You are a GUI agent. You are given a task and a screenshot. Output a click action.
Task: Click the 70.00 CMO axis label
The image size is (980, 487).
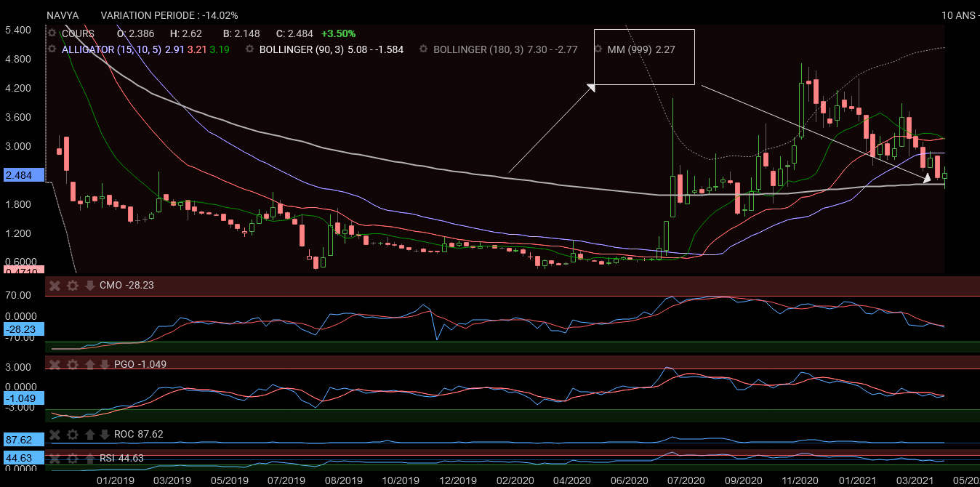19,296
